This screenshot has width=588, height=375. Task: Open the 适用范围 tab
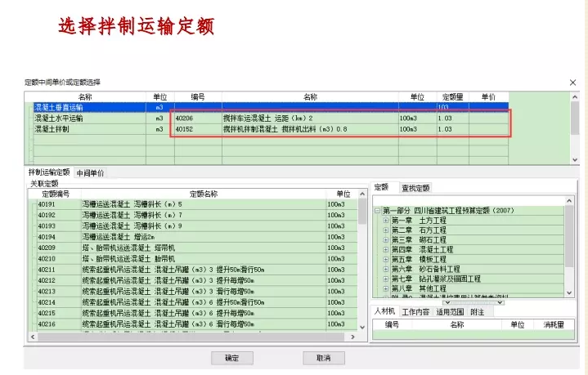449,311
